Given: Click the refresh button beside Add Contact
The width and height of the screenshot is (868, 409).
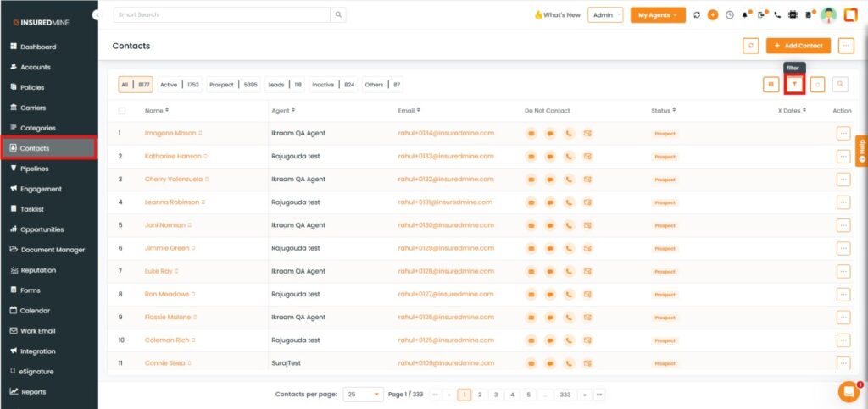Looking at the screenshot, I should point(750,46).
